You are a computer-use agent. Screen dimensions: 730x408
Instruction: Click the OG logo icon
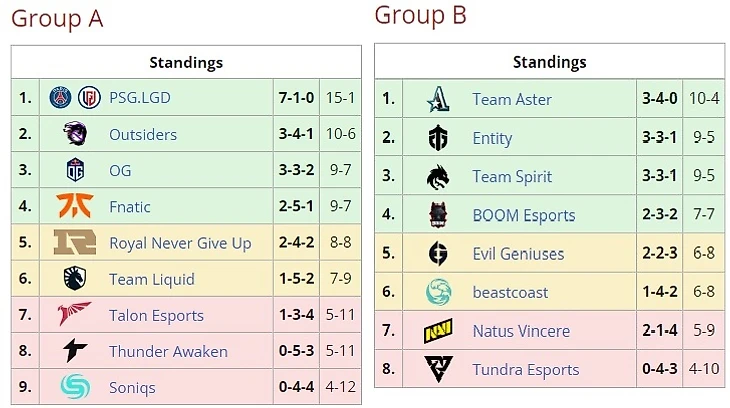[75, 170]
